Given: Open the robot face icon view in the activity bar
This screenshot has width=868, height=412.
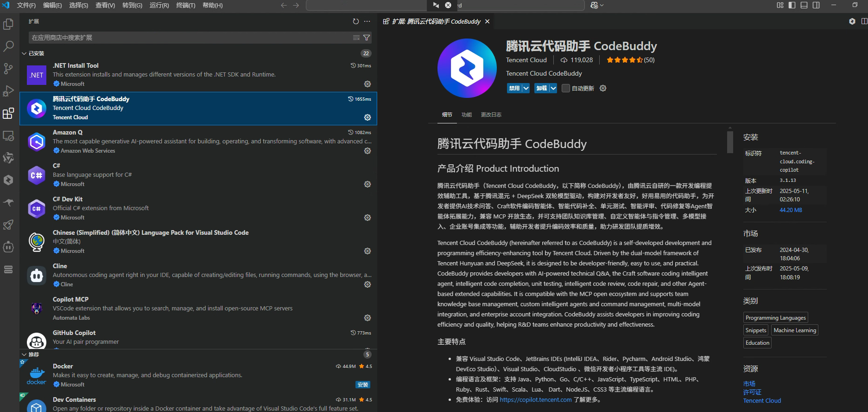Looking at the screenshot, I should (8, 247).
